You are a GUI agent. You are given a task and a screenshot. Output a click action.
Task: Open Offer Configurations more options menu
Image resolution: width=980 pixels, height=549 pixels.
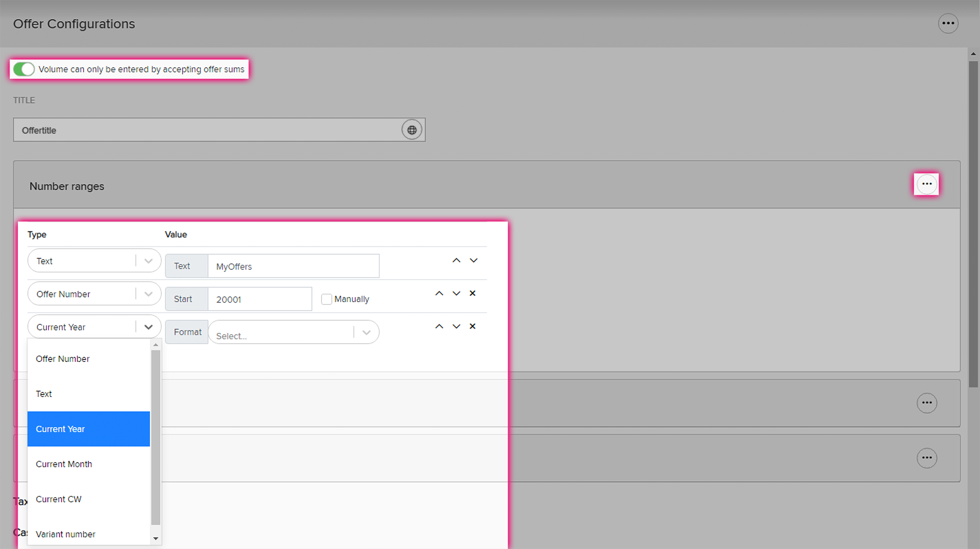[x=948, y=23]
